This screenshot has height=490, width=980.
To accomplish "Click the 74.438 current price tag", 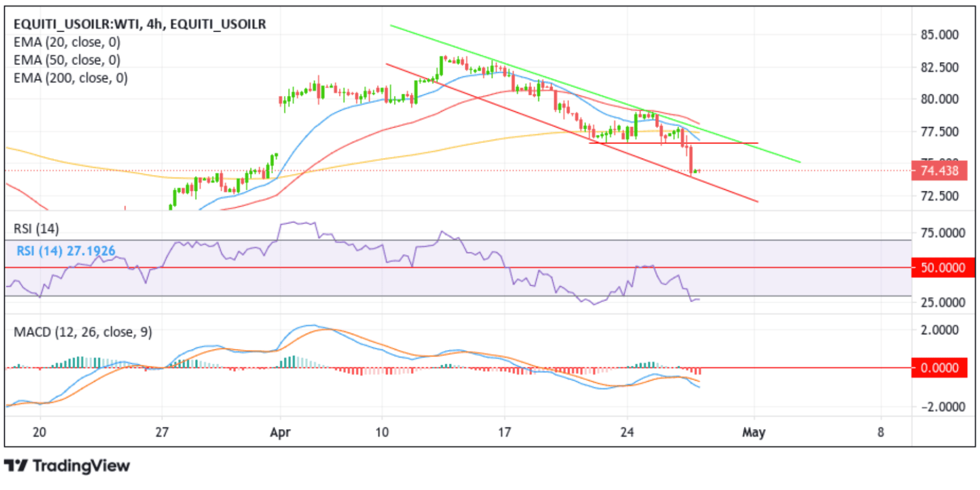I will pos(939,170).
